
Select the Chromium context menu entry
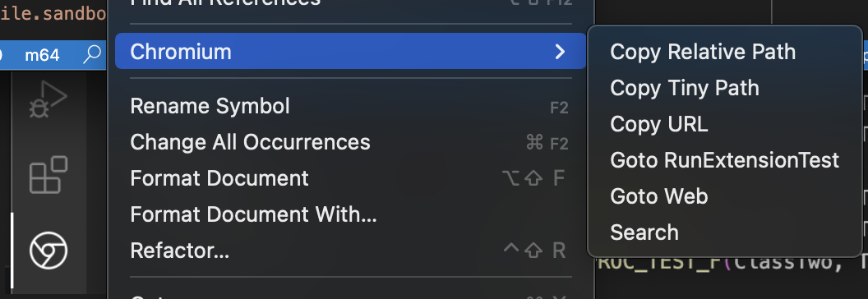point(350,51)
